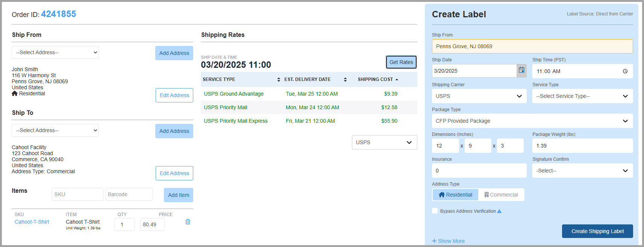Click Mon, Mar 24 12:00 AM delivery date

pos(312,107)
